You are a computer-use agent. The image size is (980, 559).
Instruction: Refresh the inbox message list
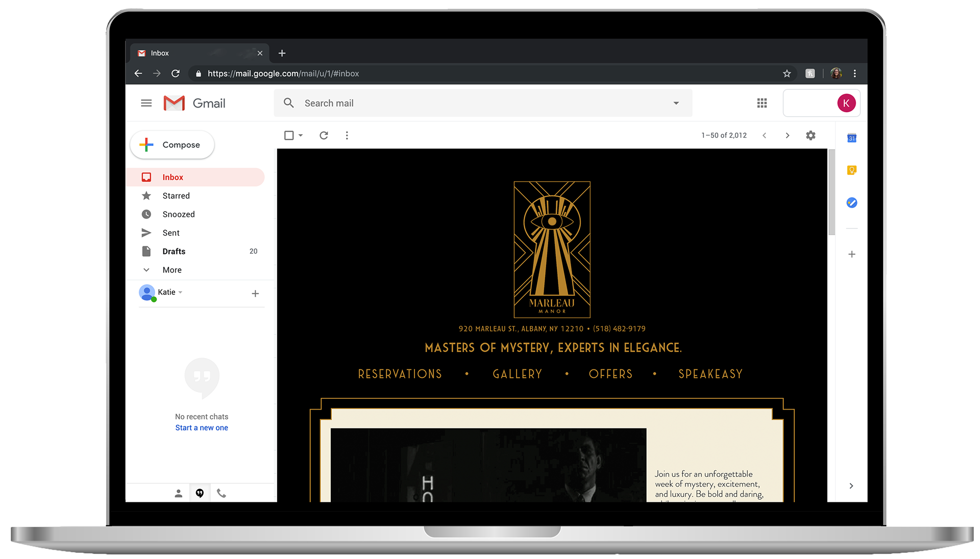324,135
